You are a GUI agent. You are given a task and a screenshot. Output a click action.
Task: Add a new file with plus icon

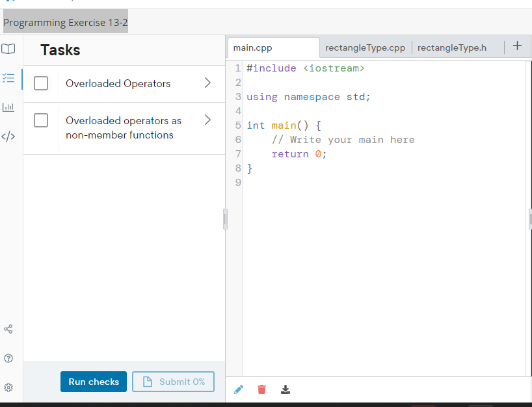tap(517, 46)
